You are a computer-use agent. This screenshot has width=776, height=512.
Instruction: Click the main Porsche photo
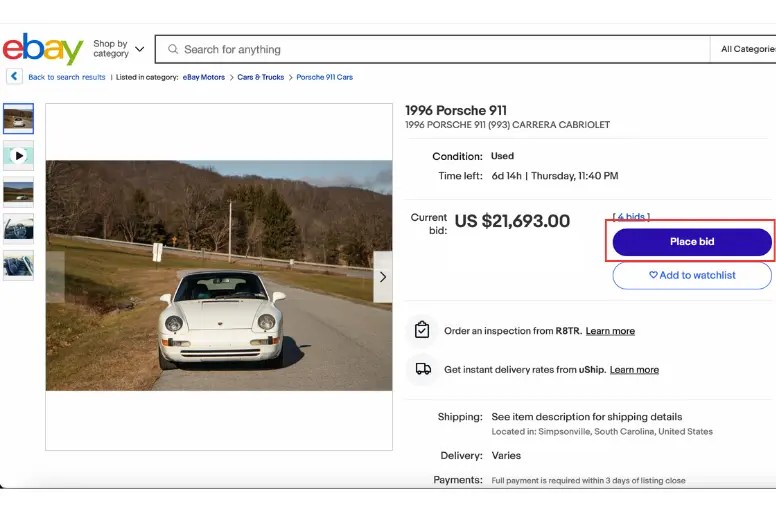point(219,276)
